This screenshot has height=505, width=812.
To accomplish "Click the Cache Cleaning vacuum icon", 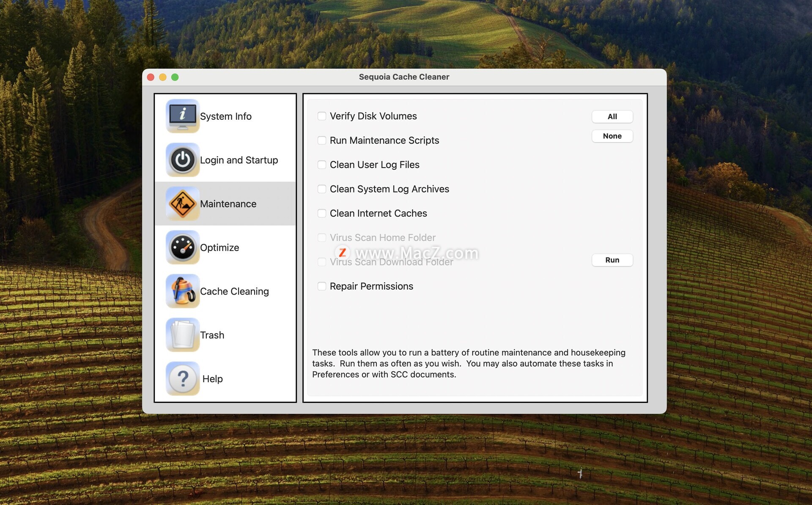I will click(183, 291).
